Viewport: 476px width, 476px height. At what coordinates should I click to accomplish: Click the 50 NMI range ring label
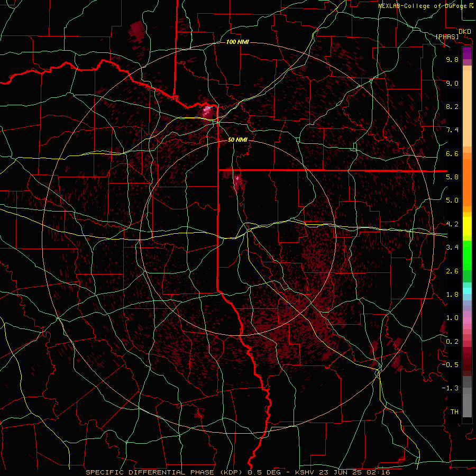[x=237, y=140]
